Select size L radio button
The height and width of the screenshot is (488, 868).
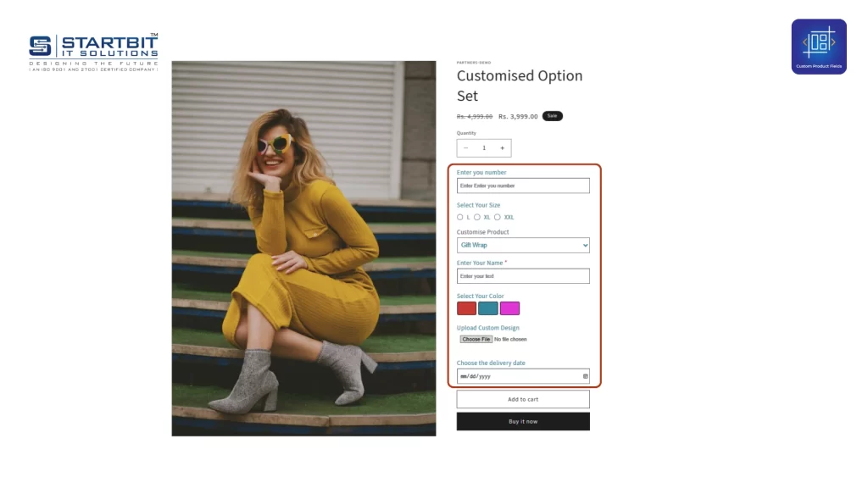[460, 217]
